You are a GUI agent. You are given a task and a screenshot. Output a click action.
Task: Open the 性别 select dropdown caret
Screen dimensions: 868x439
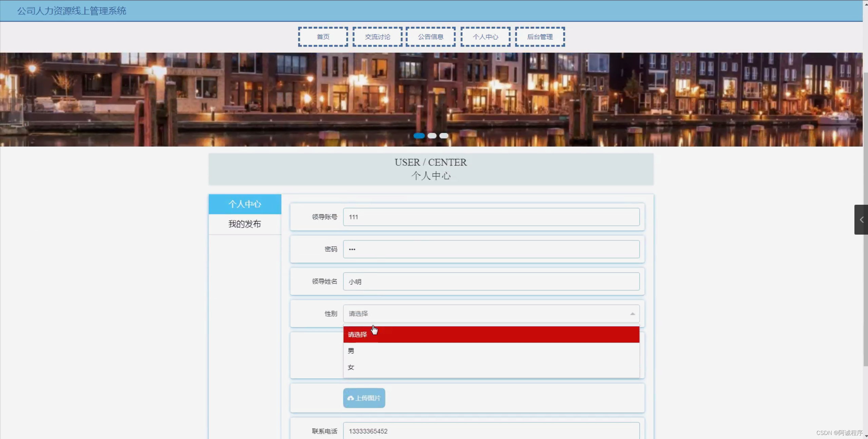(632, 313)
